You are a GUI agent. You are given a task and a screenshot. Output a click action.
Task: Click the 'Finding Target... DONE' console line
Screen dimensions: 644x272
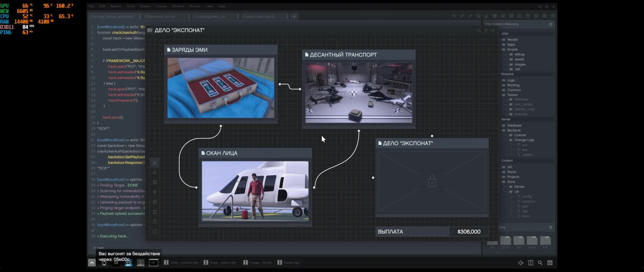click(x=118, y=185)
